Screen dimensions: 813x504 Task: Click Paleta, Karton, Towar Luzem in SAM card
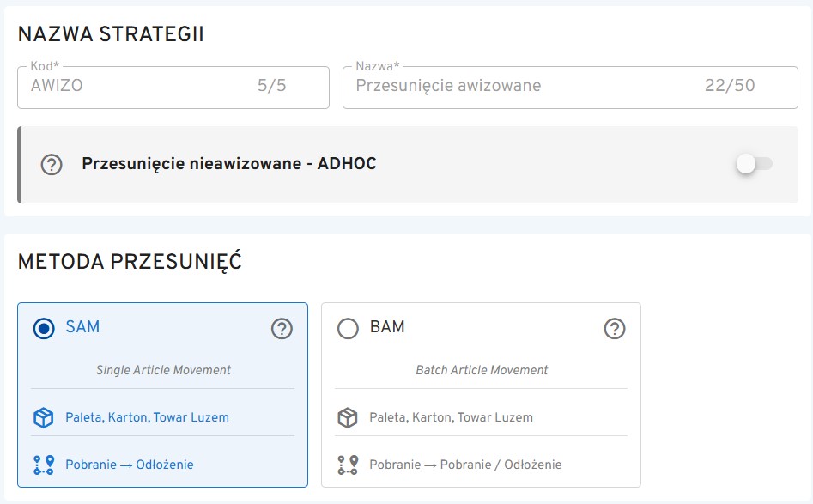click(x=147, y=418)
